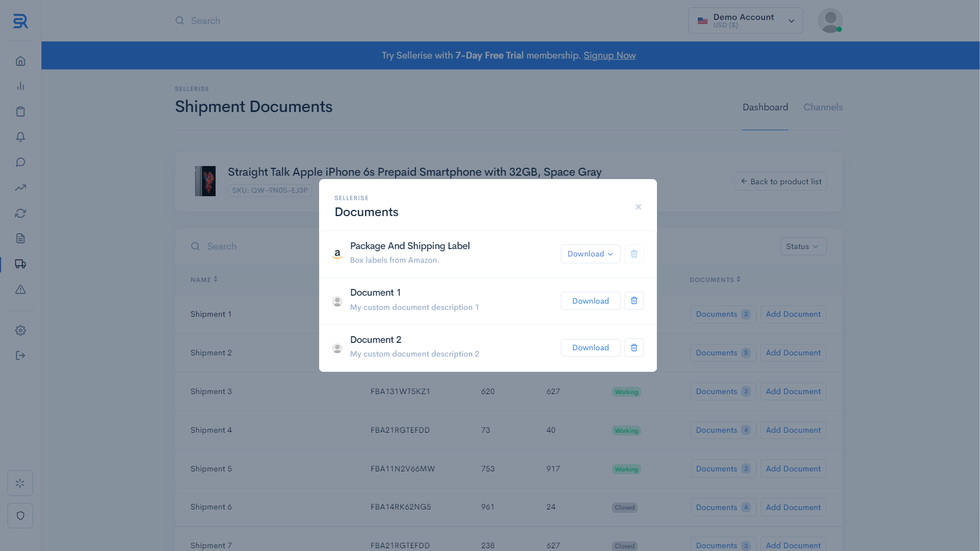Image resolution: width=980 pixels, height=551 pixels.
Task: Click the search magnifier icon in the top bar
Action: 180,20
